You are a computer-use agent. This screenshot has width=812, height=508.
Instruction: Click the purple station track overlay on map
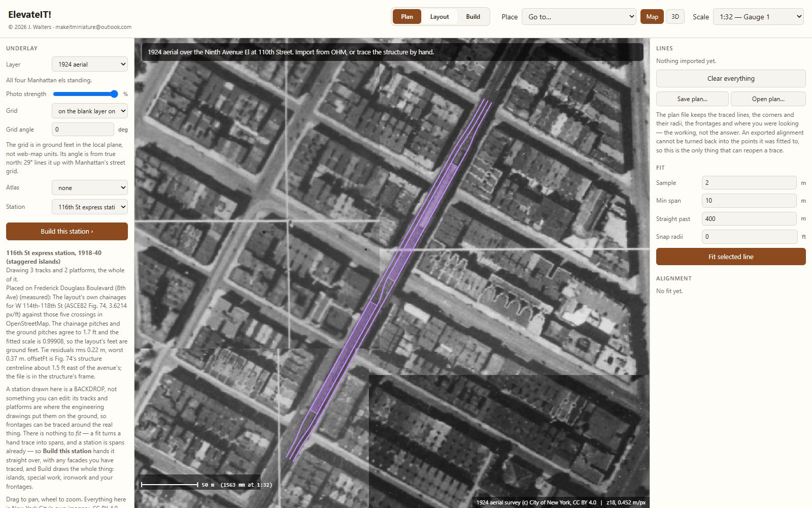tap(389, 279)
